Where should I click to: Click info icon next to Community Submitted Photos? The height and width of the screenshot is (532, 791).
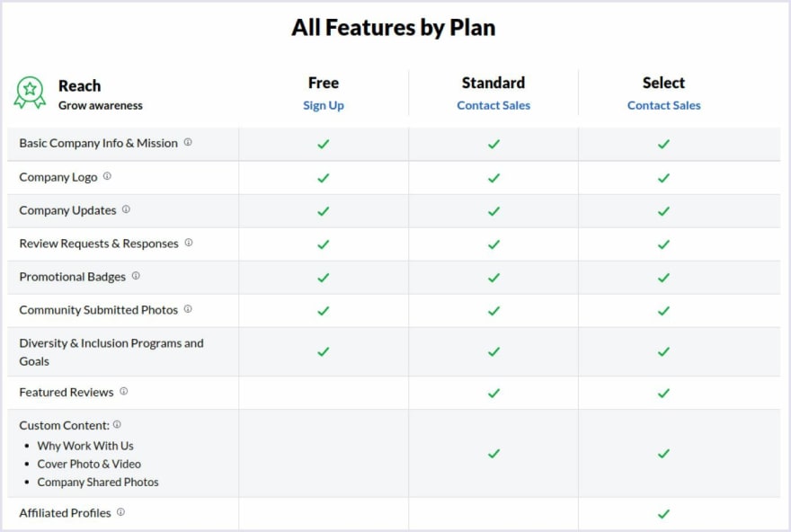click(x=188, y=309)
